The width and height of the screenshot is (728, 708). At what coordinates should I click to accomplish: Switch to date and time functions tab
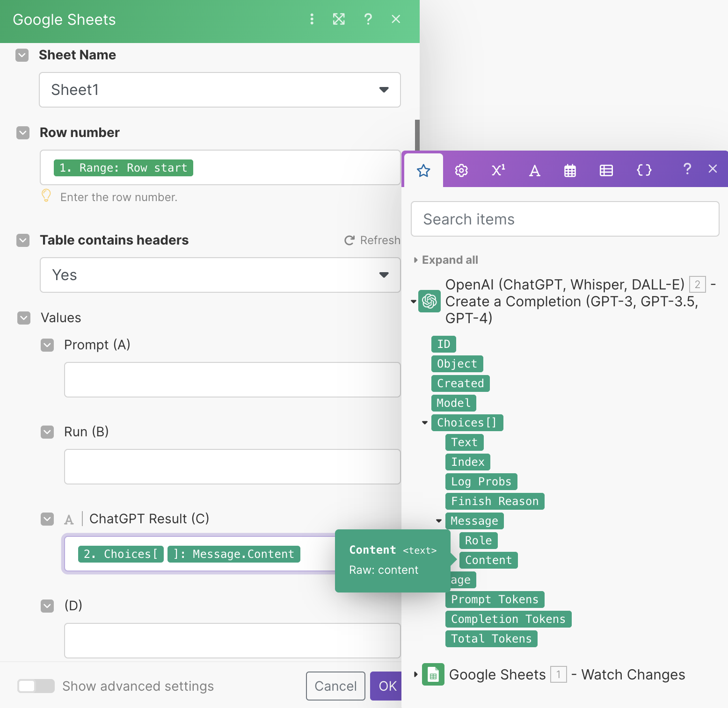(570, 171)
